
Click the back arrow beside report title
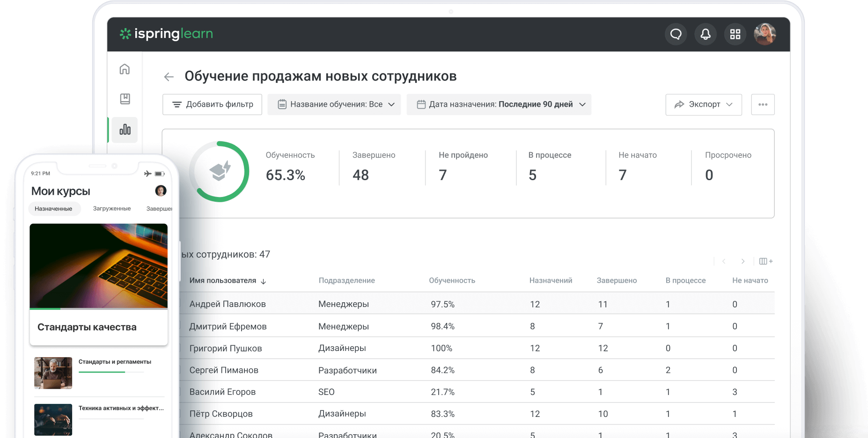[x=169, y=77]
